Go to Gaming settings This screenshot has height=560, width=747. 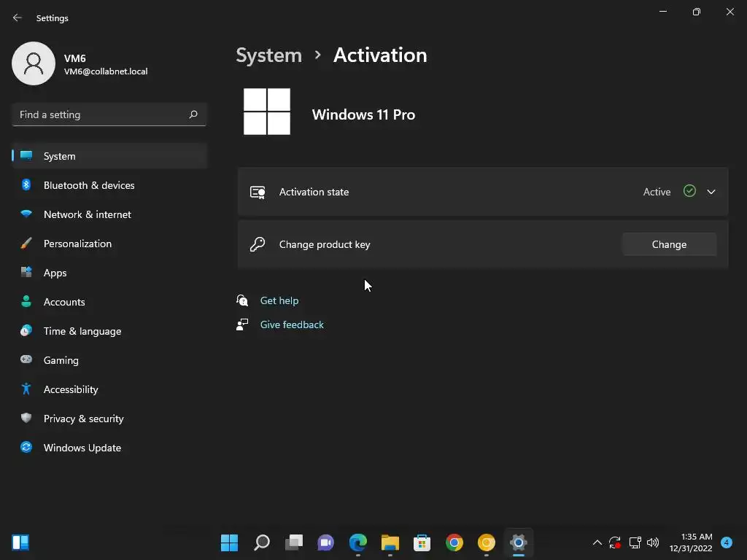(109, 360)
